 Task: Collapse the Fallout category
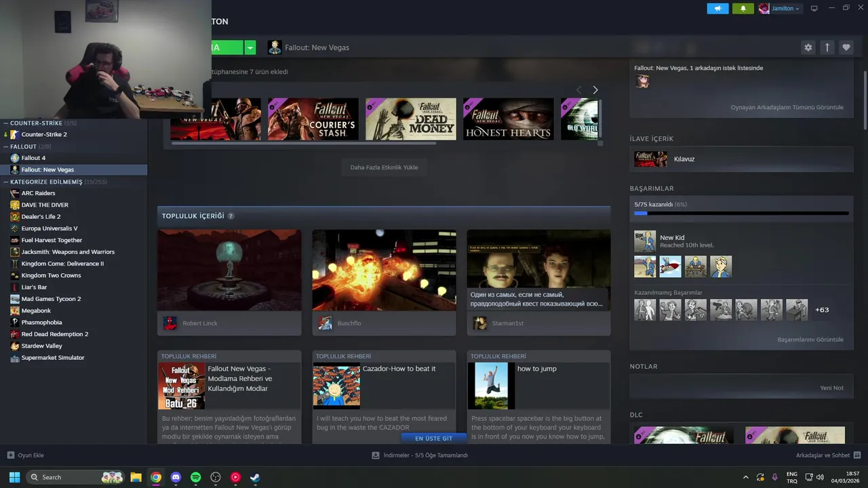(x=6, y=146)
